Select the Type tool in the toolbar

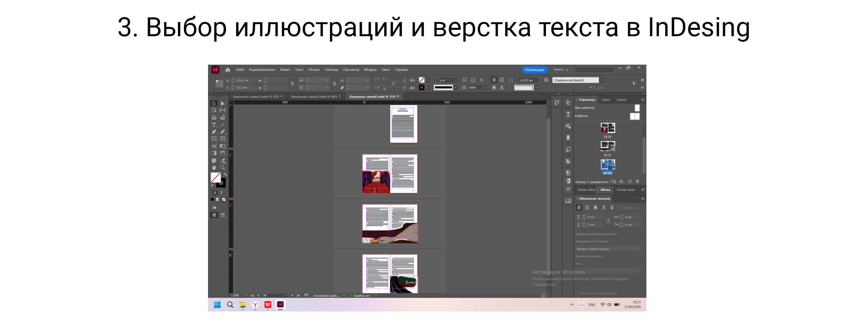click(214, 125)
